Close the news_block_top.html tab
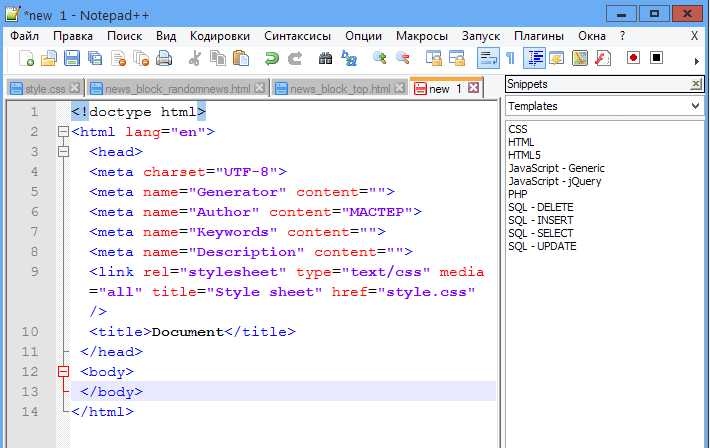 click(399, 88)
